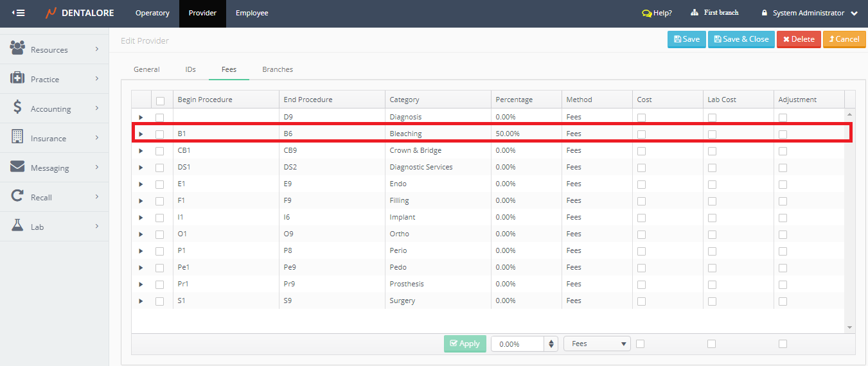Open the Operatory menu item
Viewport: 868px width, 366px height.
point(152,13)
